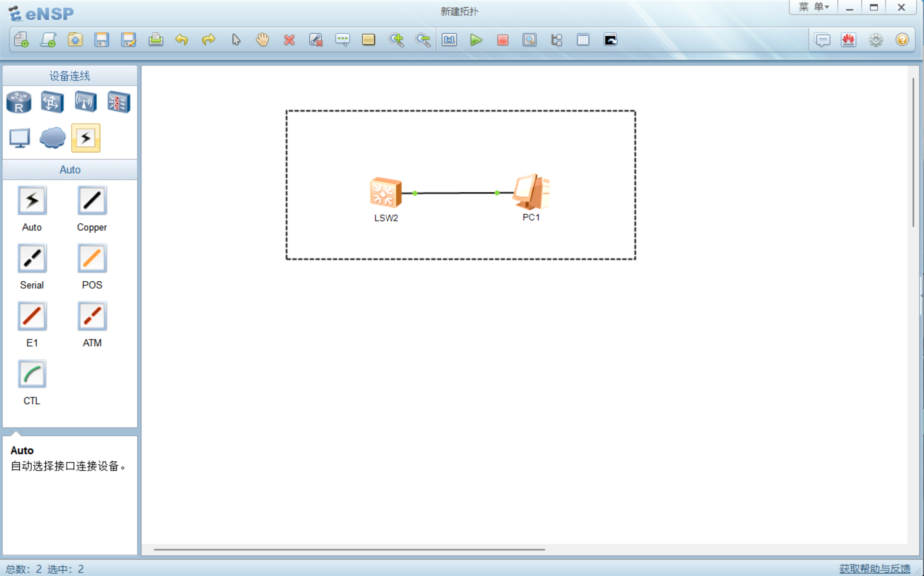The image size is (924, 576).
Task: Visit the Huawei website via logo icon
Action: (849, 40)
